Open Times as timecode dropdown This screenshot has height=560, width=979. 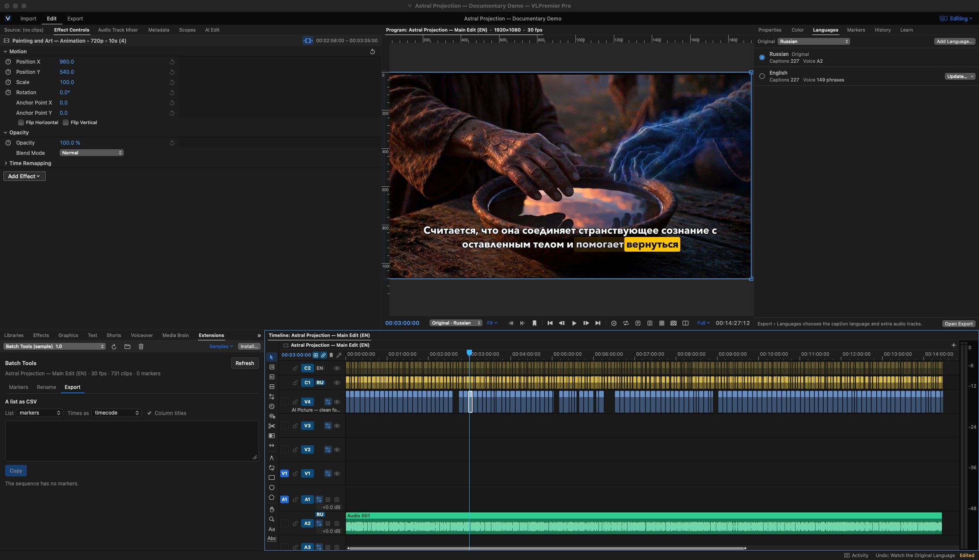point(116,413)
